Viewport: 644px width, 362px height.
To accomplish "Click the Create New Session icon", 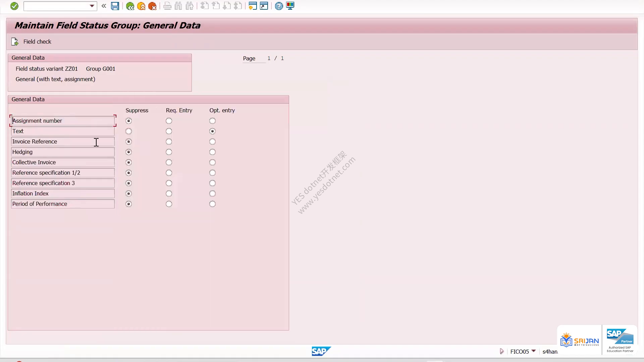I will (253, 6).
